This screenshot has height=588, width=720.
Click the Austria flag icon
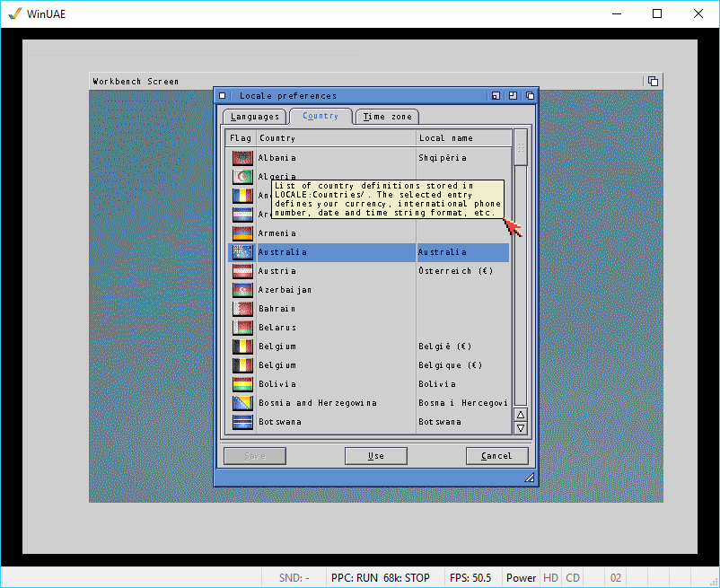point(242,271)
